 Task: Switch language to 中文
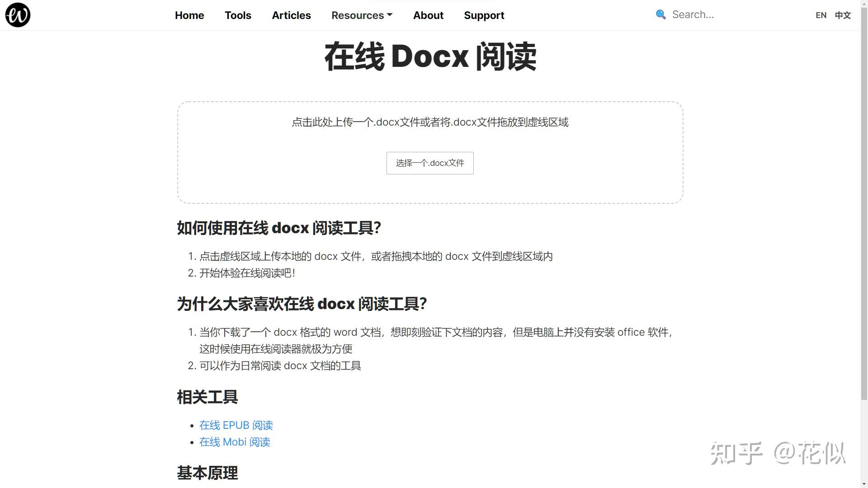tap(843, 15)
